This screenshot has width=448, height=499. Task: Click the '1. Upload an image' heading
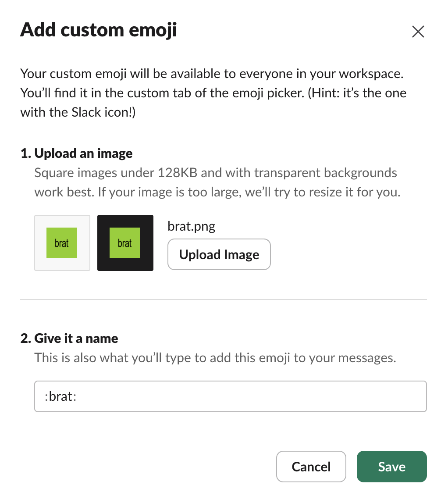coord(76,153)
